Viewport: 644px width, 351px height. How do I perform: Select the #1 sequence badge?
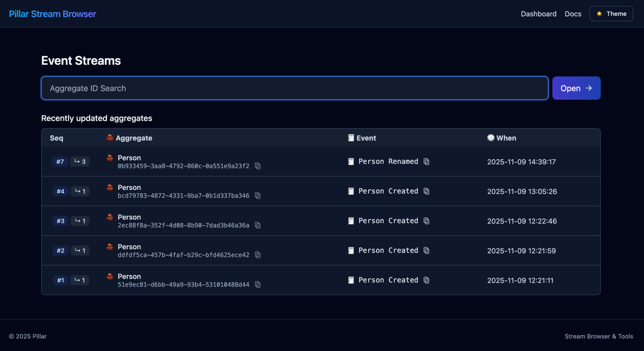click(60, 280)
